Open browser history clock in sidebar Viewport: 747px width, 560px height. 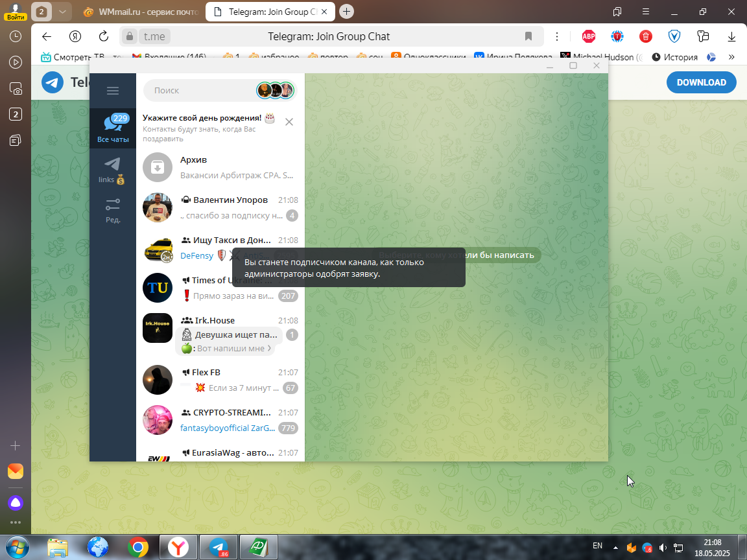[16, 37]
